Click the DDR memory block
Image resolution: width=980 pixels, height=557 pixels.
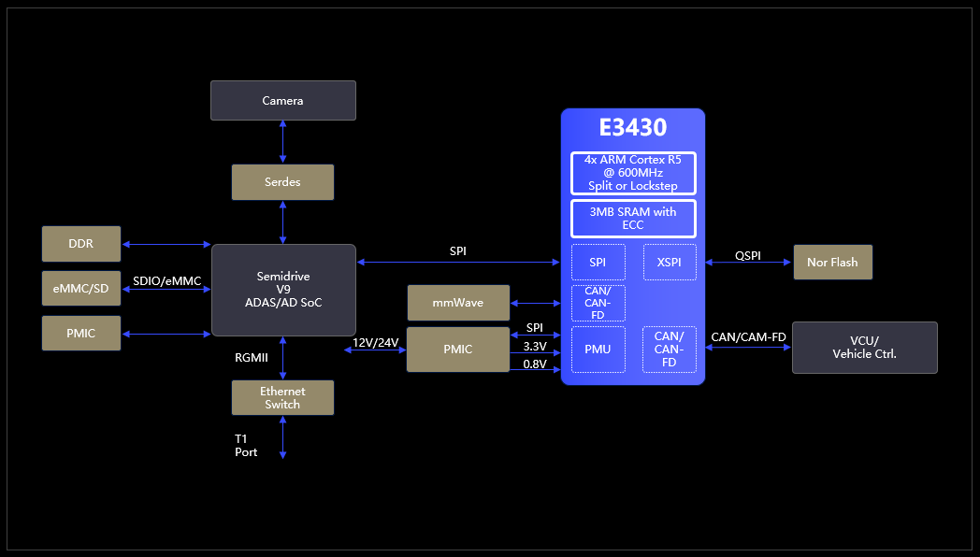coord(81,244)
